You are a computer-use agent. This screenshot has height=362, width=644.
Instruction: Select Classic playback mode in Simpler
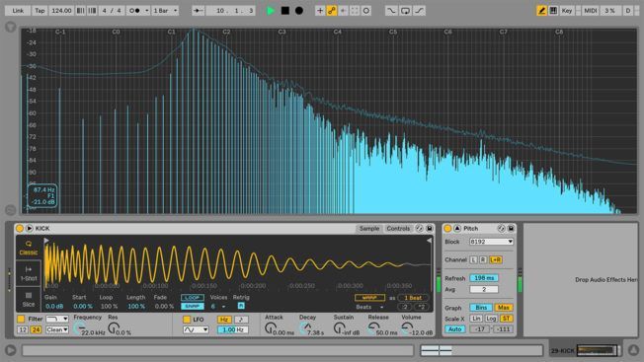29,248
